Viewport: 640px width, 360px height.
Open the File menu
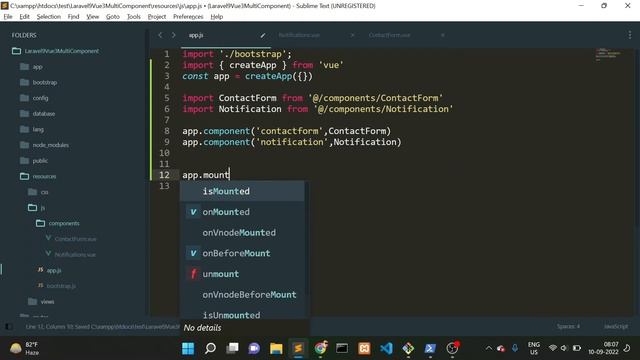point(8,17)
